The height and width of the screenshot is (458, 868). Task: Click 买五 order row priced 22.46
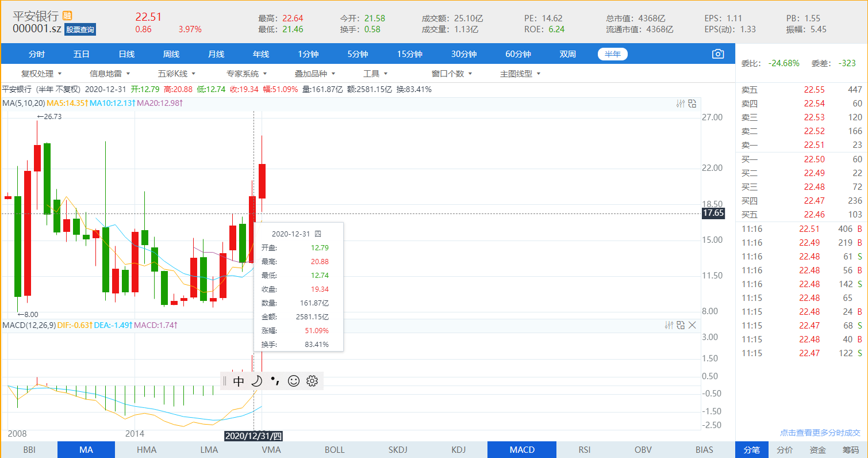click(x=802, y=215)
